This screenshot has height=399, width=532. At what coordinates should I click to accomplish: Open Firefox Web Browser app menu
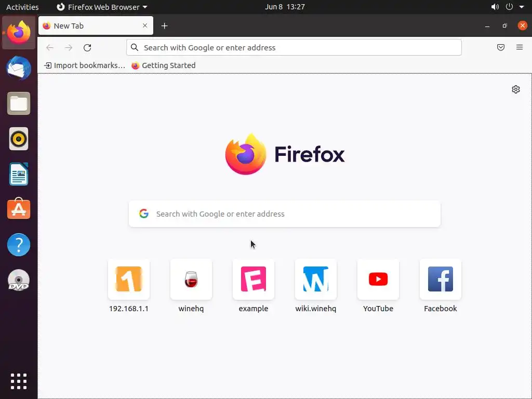point(102,7)
